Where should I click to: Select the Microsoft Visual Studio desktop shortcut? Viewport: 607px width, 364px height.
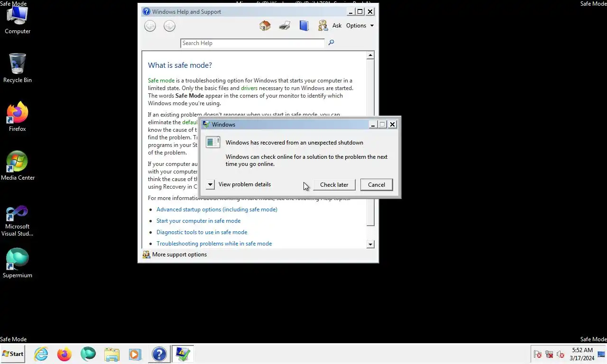pos(18,221)
